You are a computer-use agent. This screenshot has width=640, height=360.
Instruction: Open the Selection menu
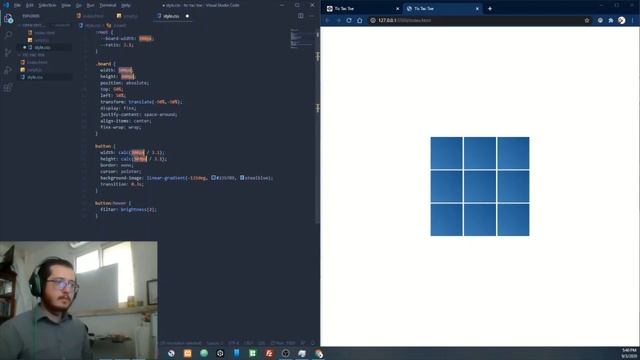[x=47, y=5]
